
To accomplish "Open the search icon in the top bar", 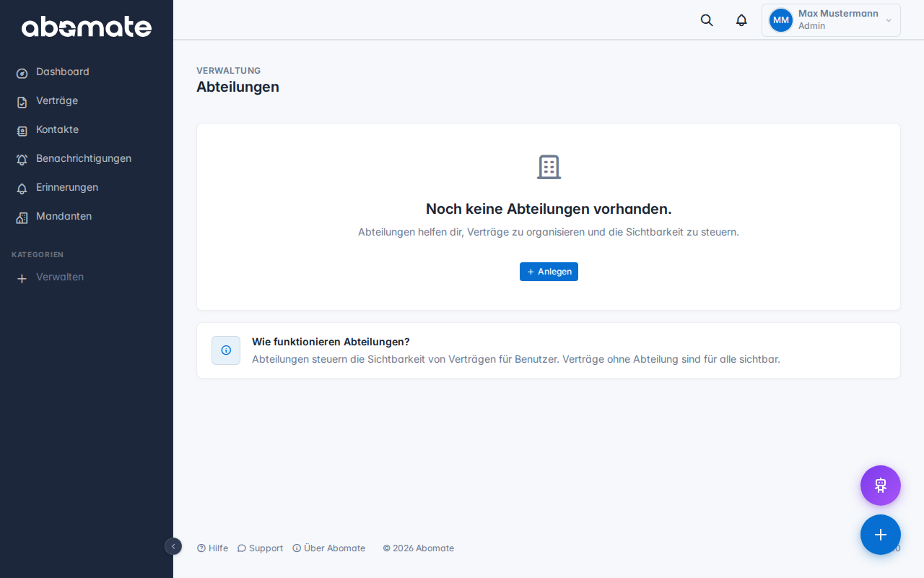I will 706,20.
